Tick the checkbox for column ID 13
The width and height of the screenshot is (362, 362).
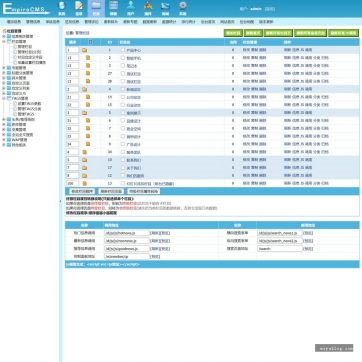[x=123, y=183]
